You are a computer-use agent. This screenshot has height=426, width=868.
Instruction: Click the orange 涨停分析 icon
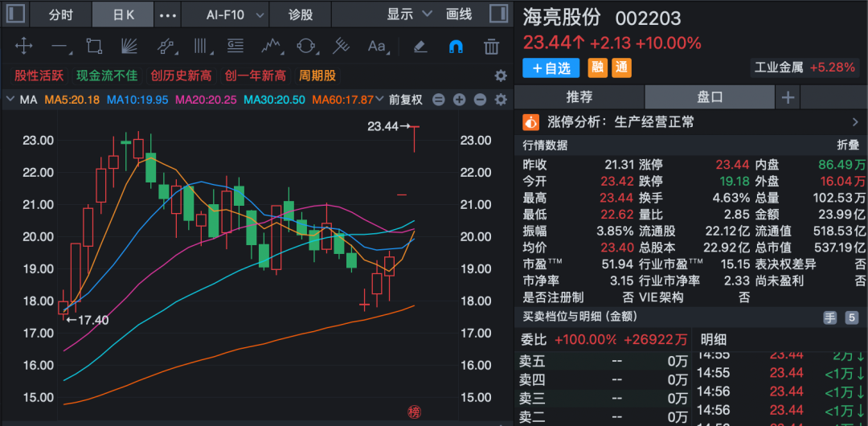[x=531, y=122]
